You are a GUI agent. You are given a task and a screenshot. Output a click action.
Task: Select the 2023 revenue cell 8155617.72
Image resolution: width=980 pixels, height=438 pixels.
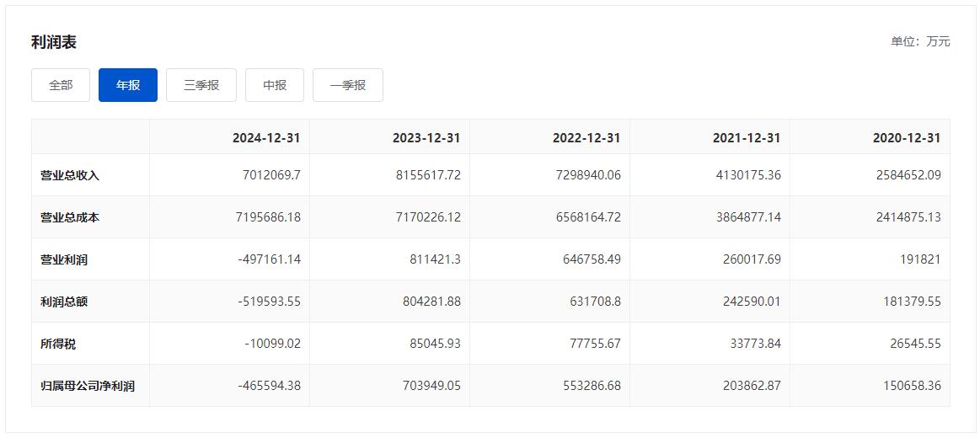[x=426, y=175]
